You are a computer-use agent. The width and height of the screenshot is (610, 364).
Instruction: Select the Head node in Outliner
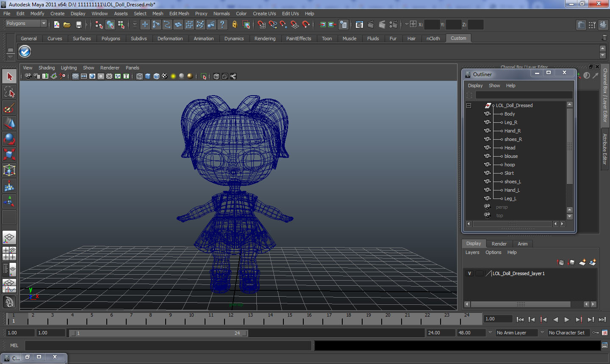(x=510, y=148)
